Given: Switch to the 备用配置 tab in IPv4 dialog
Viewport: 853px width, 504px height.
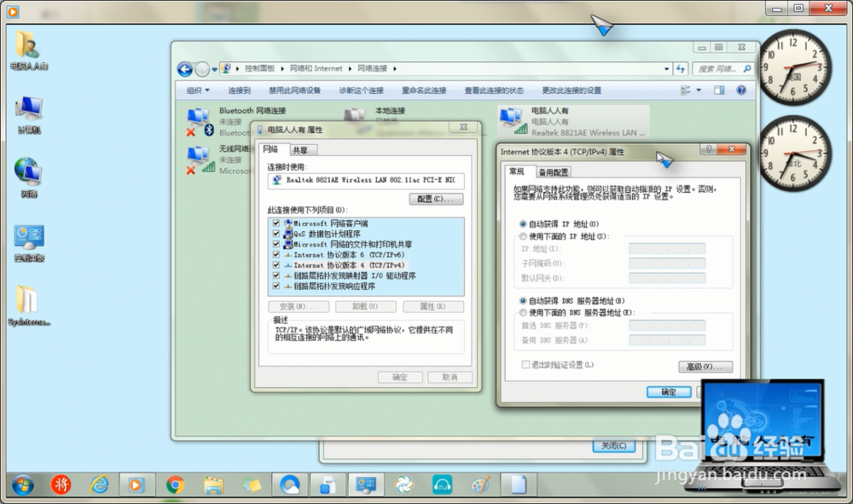Looking at the screenshot, I should (554, 172).
